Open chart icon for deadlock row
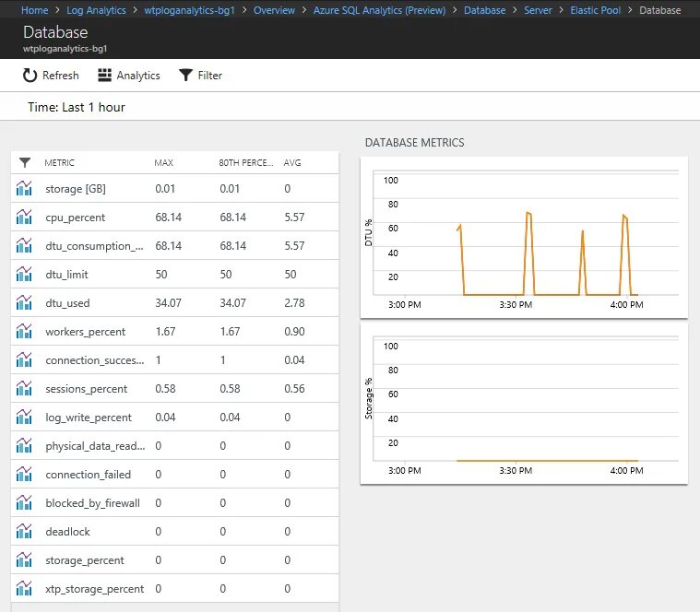 pyautogui.click(x=24, y=531)
